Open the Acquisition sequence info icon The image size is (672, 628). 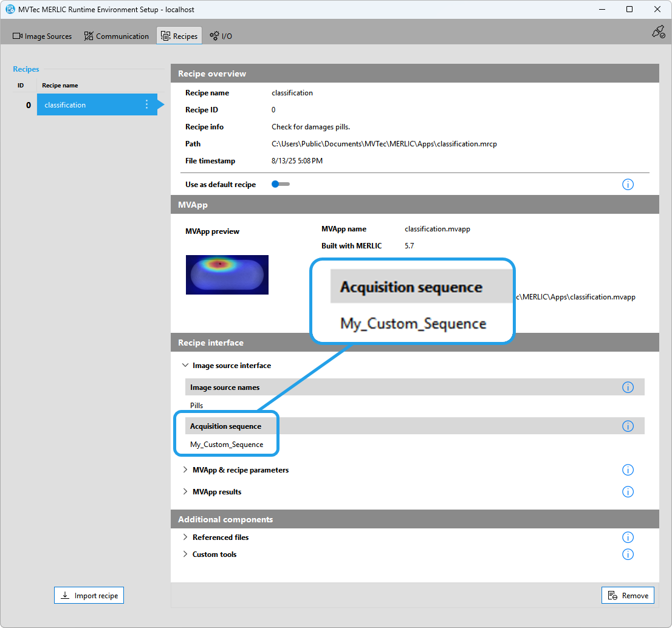click(x=628, y=426)
